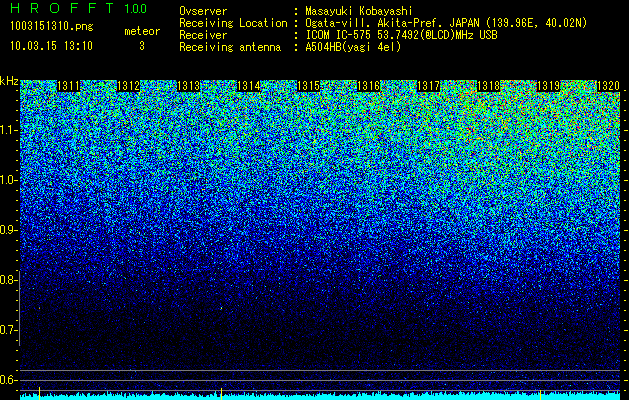Select the A504HB(yagi 4el) antenna text
The image size is (629, 400).
pyautogui.click(x=353, y=47)
